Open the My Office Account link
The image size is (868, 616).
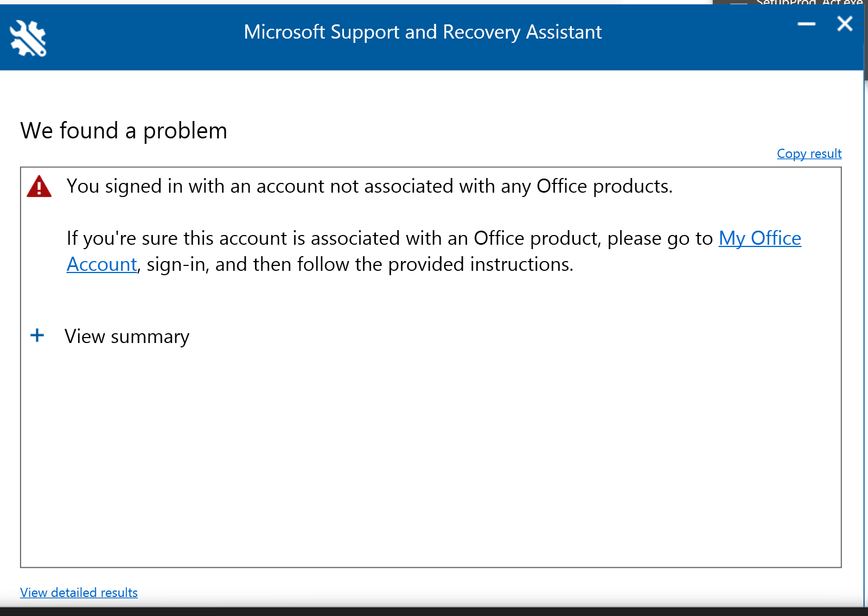click(x=759, y=238)
